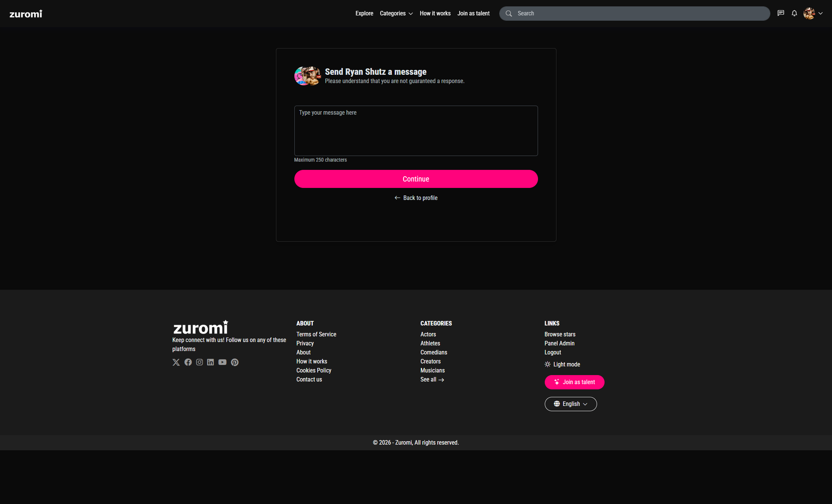The width and height of the screenshot is (832, 504).
Task: Open the Facebook social icon
Action: click(188, 362)
